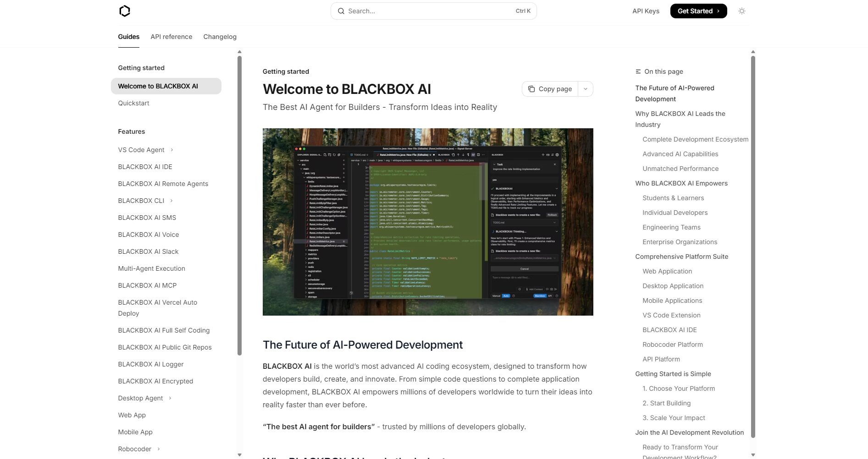Expand the Robocoder chevron arrow
Screen dimensions: 868x459
159,449
